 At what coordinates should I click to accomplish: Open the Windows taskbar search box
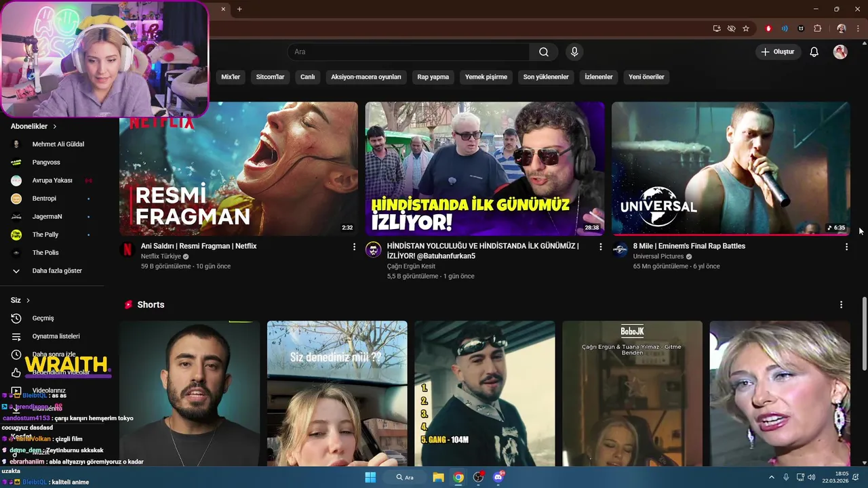pos(405,477)
